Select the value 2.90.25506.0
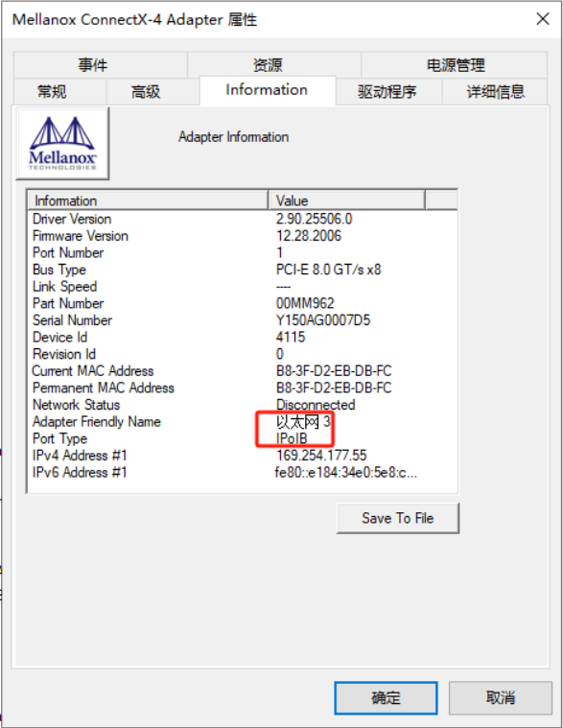 315,219
